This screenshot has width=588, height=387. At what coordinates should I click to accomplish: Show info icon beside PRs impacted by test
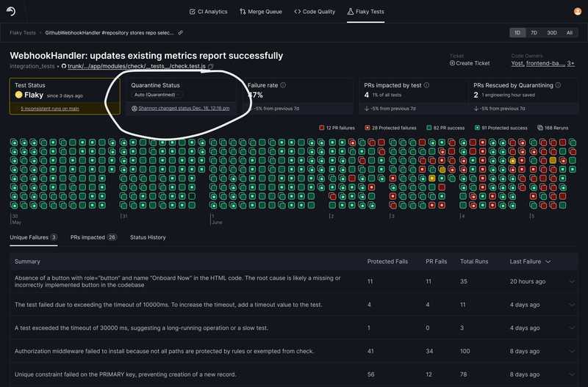[426, 85]
